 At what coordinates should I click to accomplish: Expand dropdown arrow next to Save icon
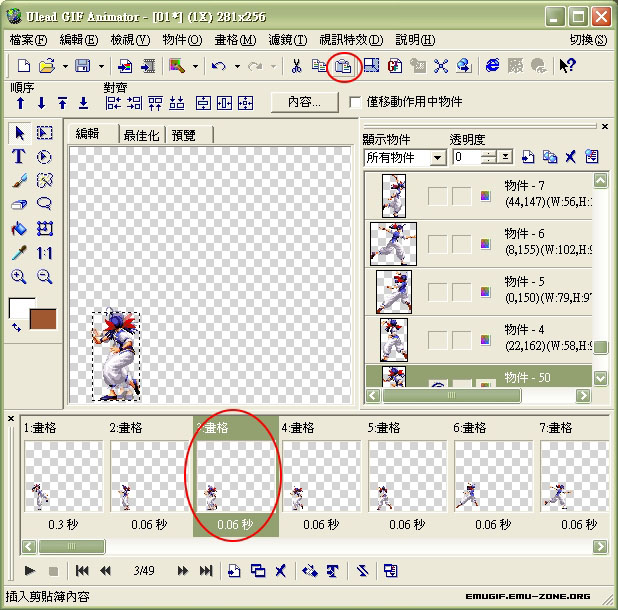coord(101,66)
